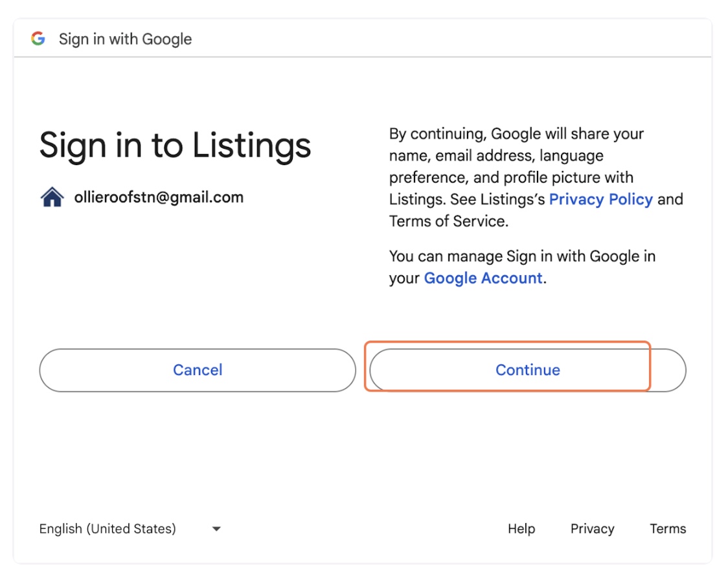
Task: Click the Sign in to Listings heading
Action: [175, 146]
